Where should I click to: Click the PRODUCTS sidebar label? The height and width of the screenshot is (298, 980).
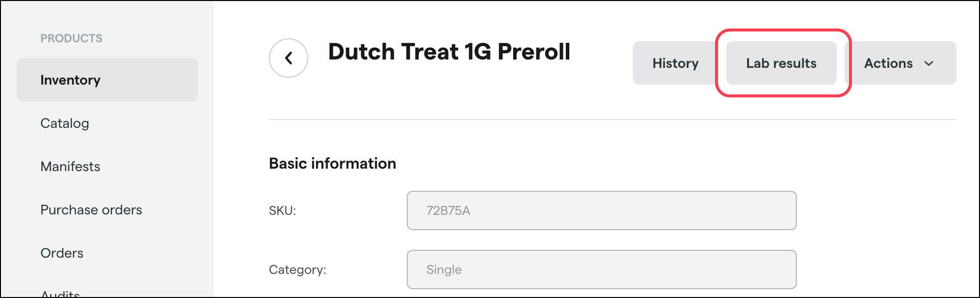click(72, 38)
